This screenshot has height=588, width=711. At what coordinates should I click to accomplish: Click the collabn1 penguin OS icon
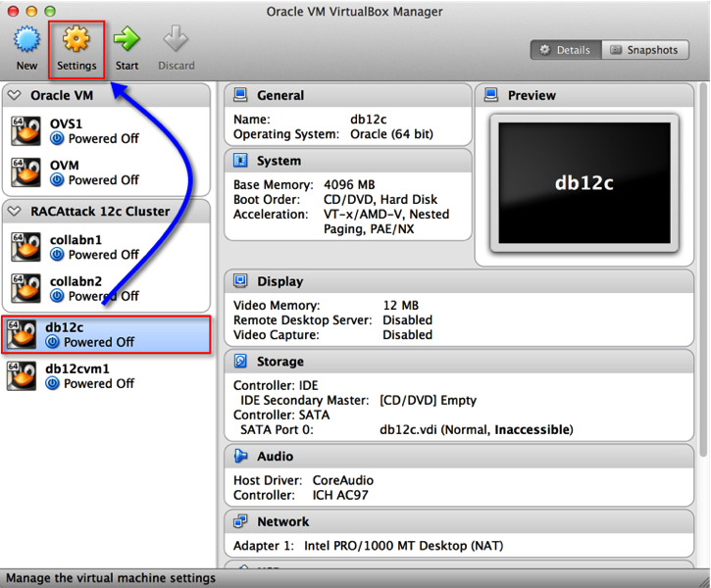25,247
